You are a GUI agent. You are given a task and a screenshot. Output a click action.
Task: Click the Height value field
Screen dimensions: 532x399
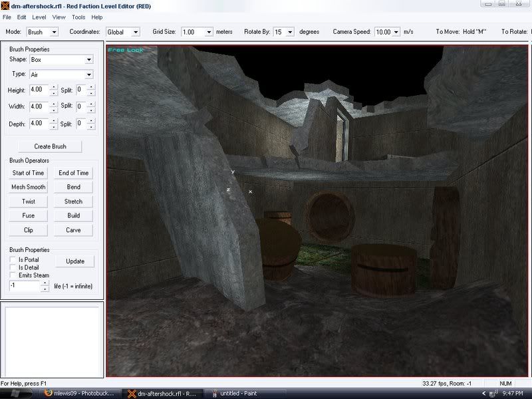coord(39,90)
